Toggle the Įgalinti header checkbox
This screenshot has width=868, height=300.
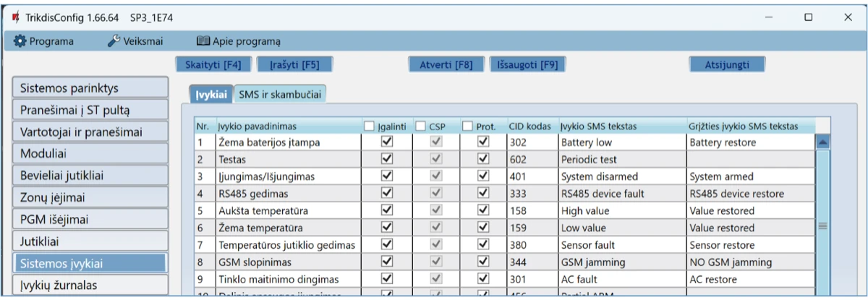coord(369,127)
